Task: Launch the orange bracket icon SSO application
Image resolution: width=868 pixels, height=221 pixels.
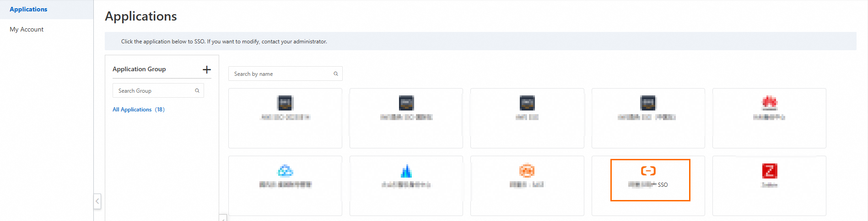Action: point(648,186)
